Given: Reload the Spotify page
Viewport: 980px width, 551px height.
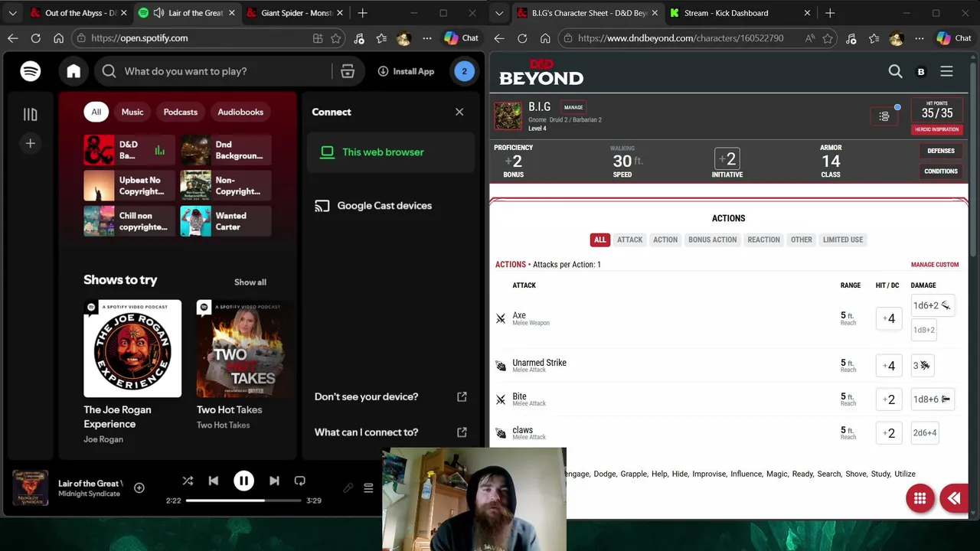Looking at the screenshot, I should [x=36, y=38].
